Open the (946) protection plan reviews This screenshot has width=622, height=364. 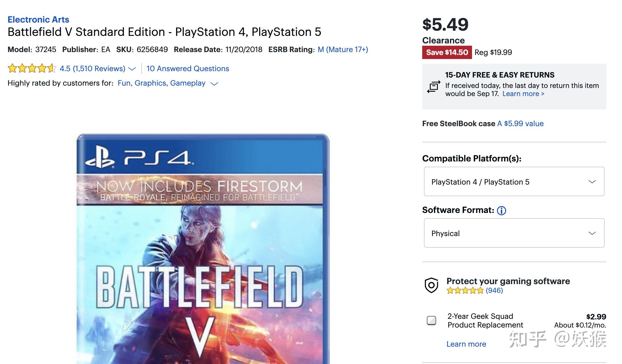click(494, 291)
